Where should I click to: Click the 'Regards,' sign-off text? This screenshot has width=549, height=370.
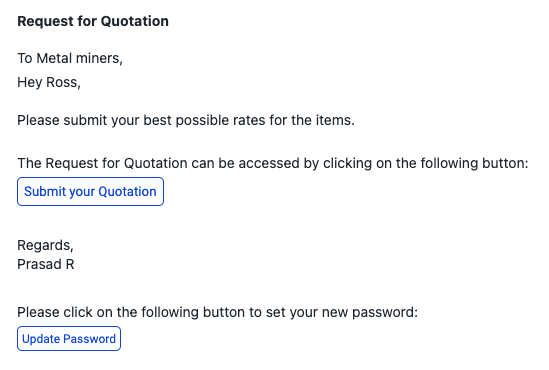[46, 245]
